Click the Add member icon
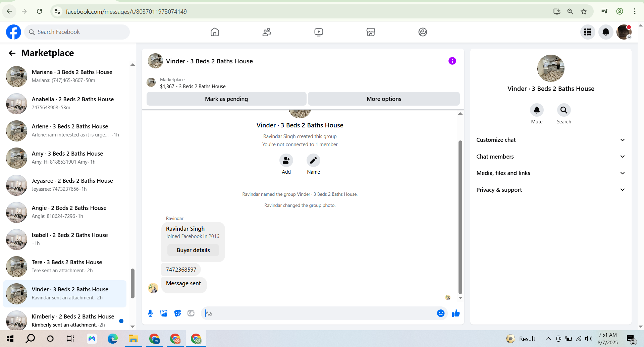Screen dimensions: 644x347 286,160
